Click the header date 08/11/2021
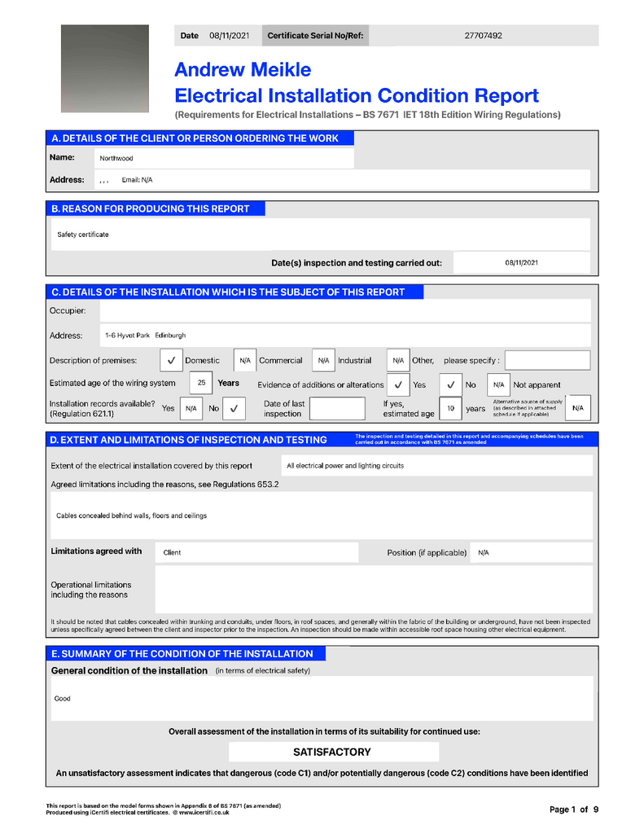 (230, 36)
